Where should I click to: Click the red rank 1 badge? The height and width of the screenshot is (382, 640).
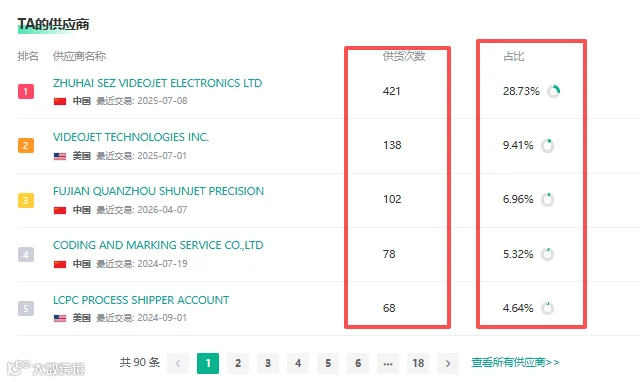(x=26, y=91)
